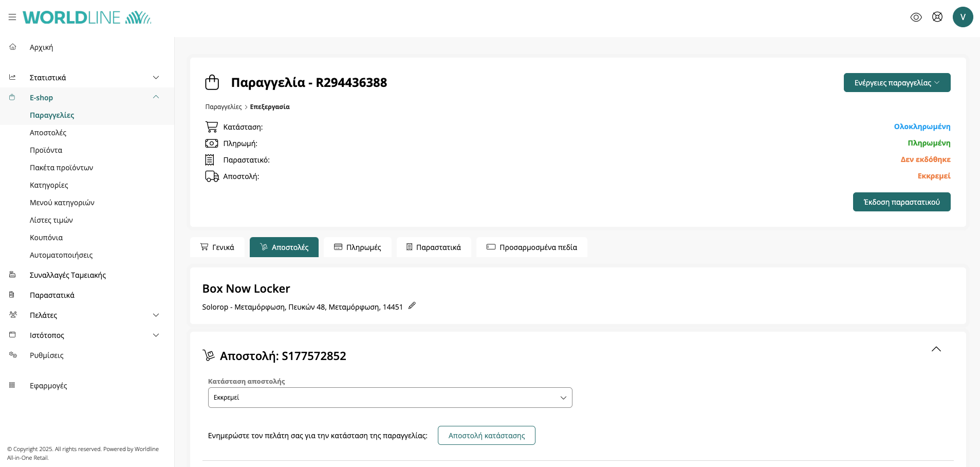The width and height of the screenshot is (980, 467).
Task: Click the Εφαρμογές grid icon
Action: 12,385
